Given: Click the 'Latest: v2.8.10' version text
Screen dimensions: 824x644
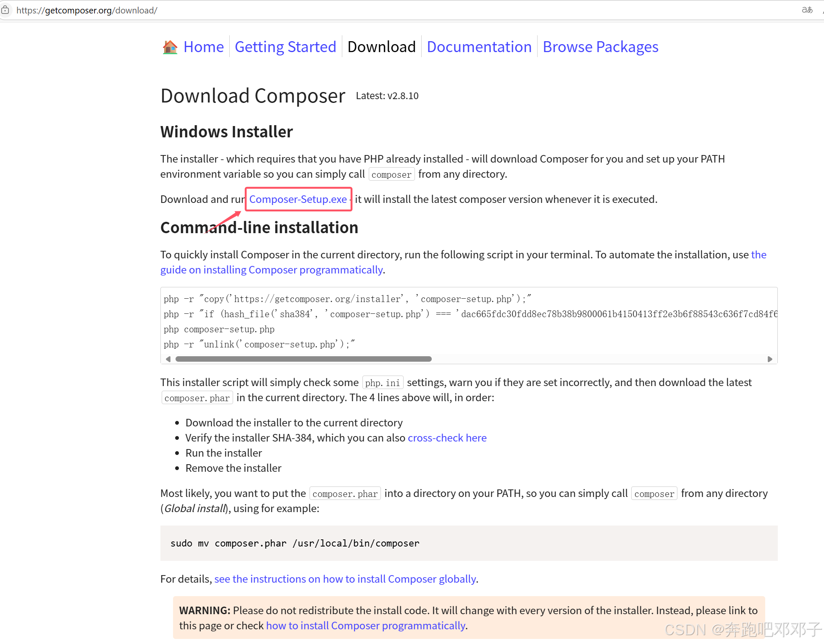Looking at the screenshot, I should pos(387,96).
